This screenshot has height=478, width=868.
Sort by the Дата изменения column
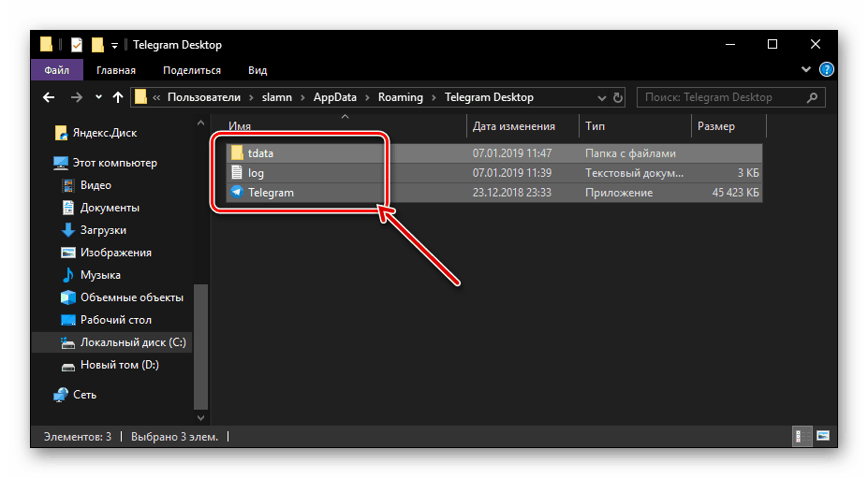tap(514, 126)
